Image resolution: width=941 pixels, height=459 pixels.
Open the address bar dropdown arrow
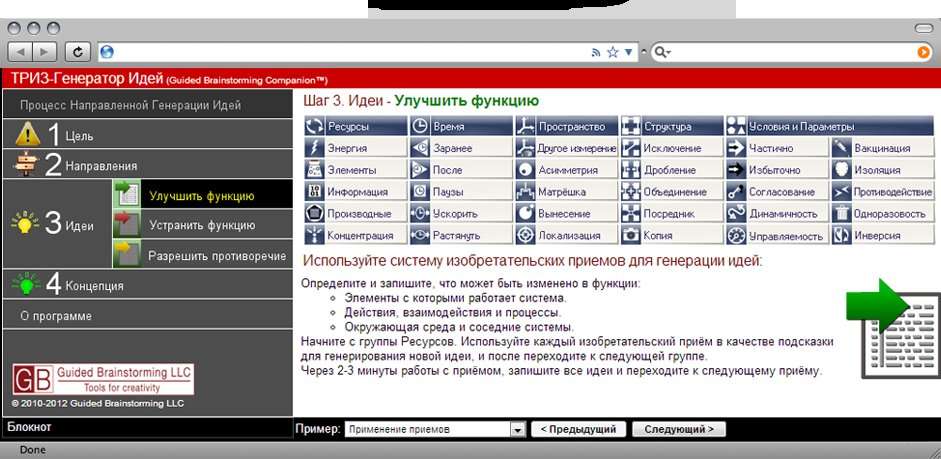pyautogui.click(x=628, y=52)
